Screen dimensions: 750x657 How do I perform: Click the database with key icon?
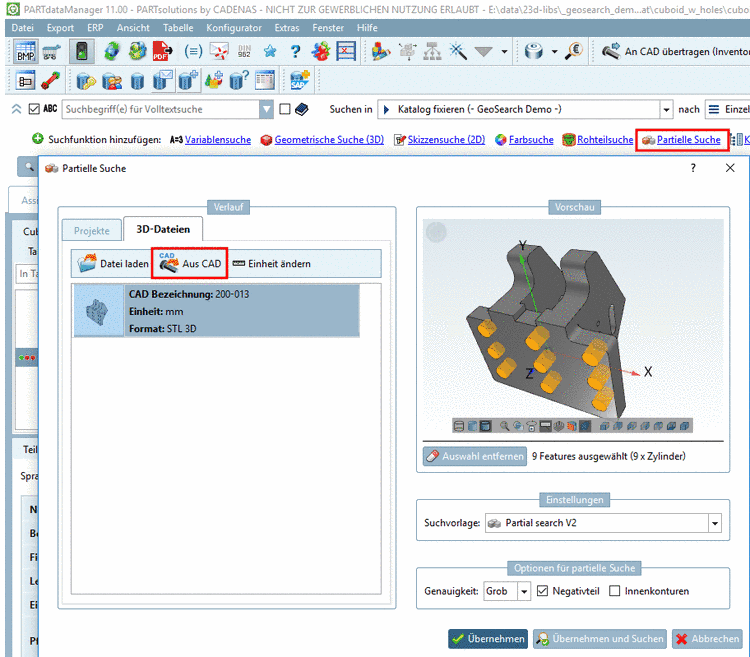(x=86, y=81)
